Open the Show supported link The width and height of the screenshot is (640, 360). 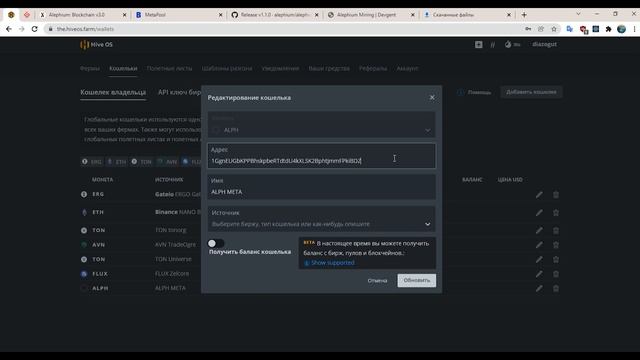point(333,263)
